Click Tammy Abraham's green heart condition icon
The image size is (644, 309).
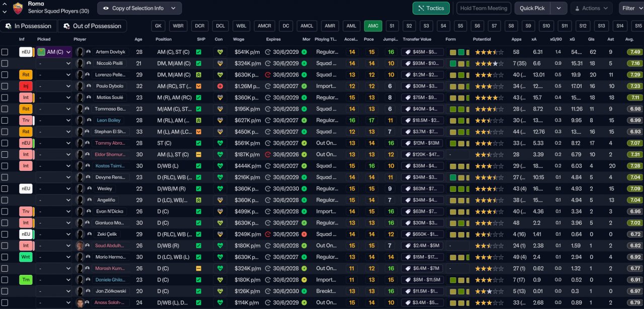click(219, 143)
